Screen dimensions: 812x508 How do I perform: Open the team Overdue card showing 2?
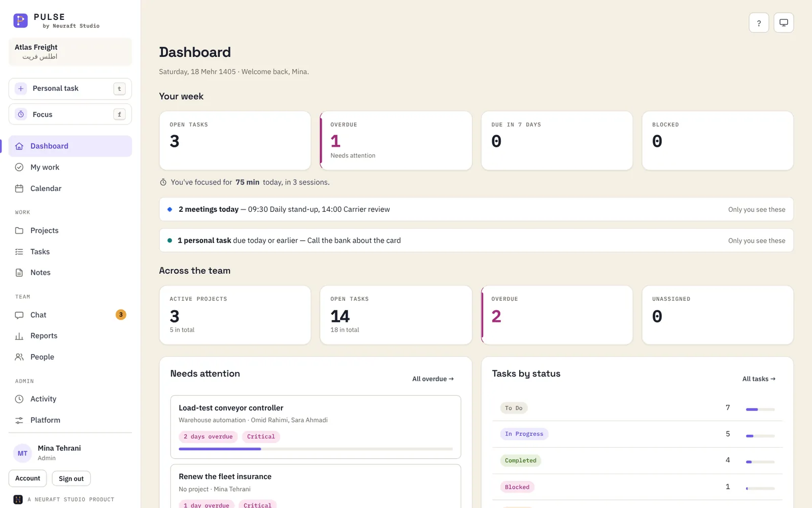(x=557, y=315)
